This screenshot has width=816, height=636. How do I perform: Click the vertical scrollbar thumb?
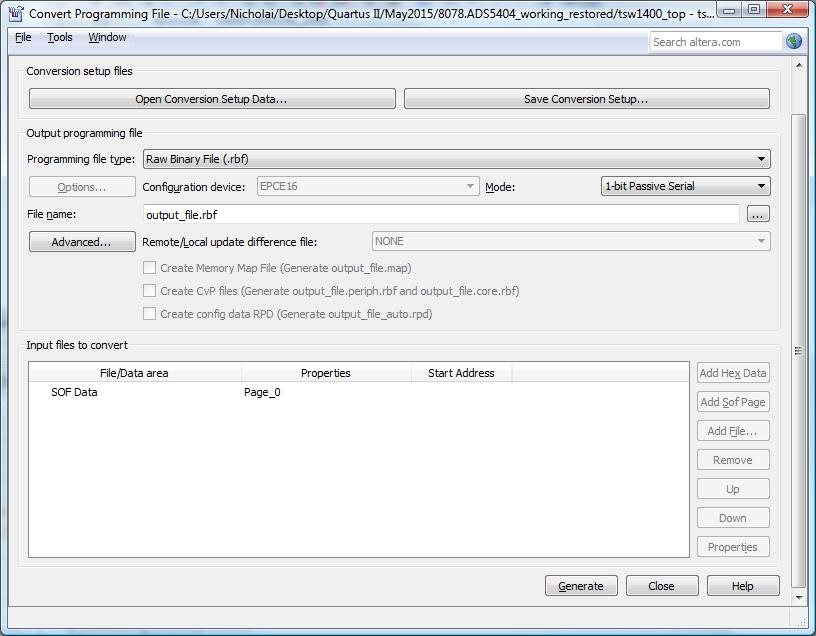(799, 351)
